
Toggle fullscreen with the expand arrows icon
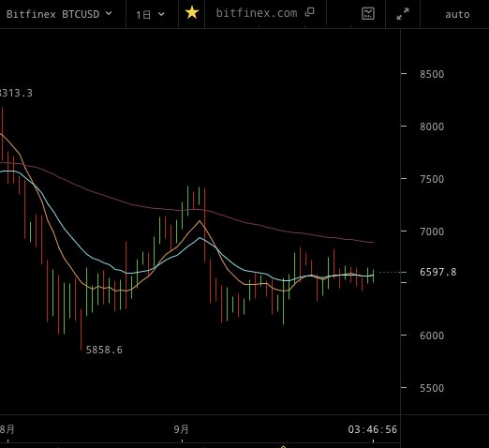(403, 14)
